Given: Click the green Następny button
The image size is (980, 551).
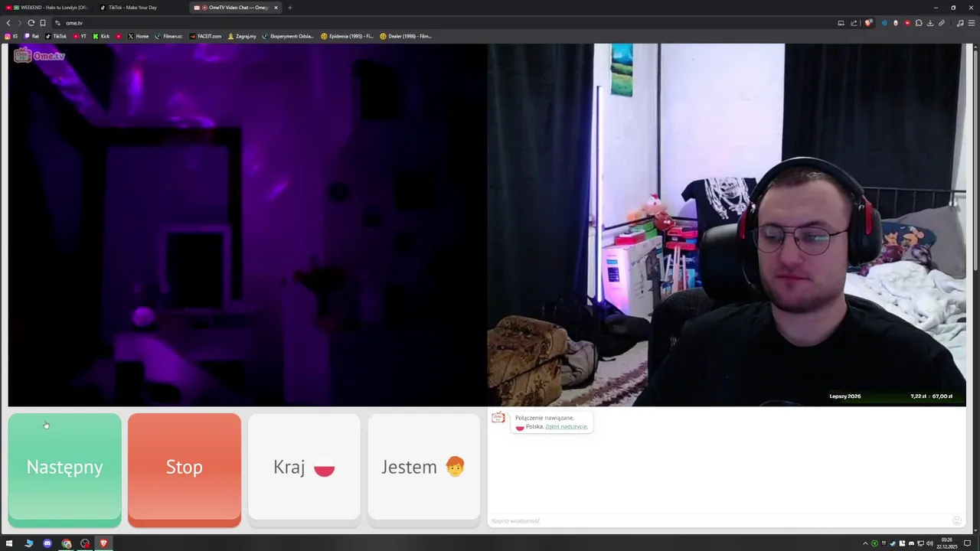Looking at the screenshot, I should 64,469.
